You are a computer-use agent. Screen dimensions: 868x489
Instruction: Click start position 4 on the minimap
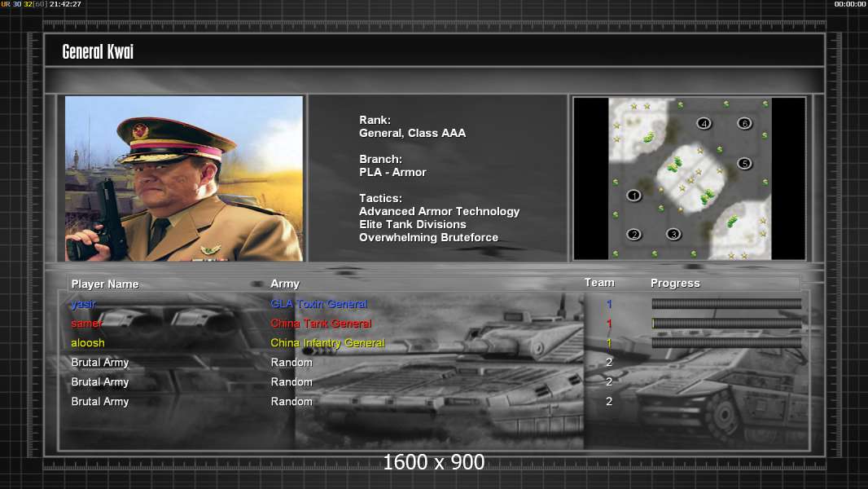[x=704, y=123]
